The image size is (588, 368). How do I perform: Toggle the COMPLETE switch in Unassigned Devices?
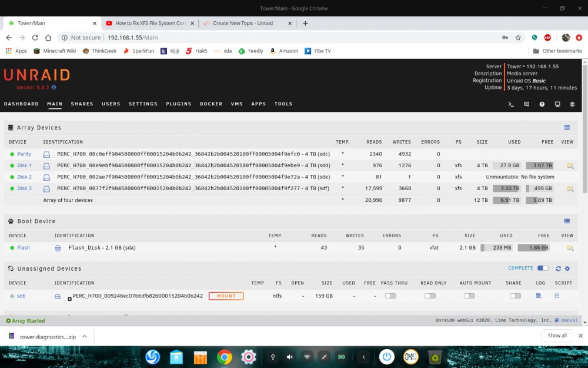(543, 268)
